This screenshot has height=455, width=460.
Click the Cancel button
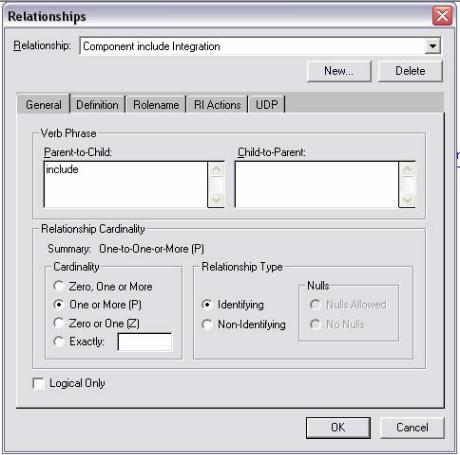coord(412,428)
